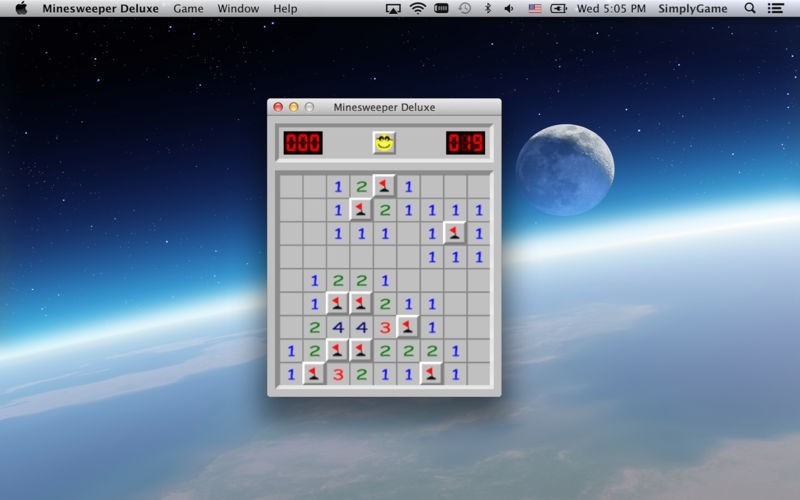Click the rightmost flag in the bottom row
This screenshot has width=800, height=500.
[x=432, y=373]
